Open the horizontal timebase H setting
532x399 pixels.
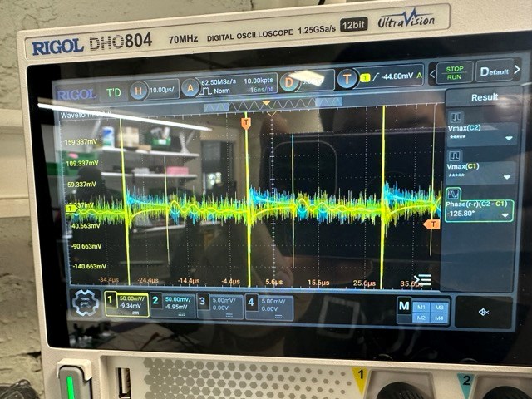click(x=138, y=90)
